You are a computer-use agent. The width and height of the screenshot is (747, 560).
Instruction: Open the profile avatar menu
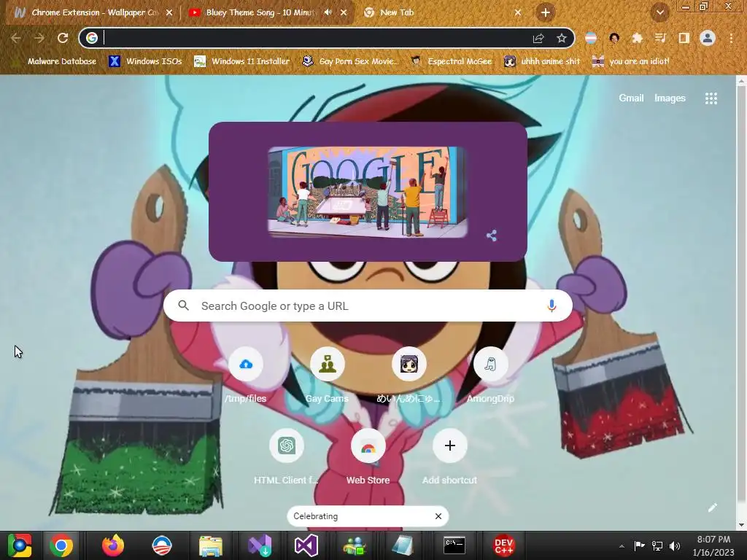tap(708, 38)
